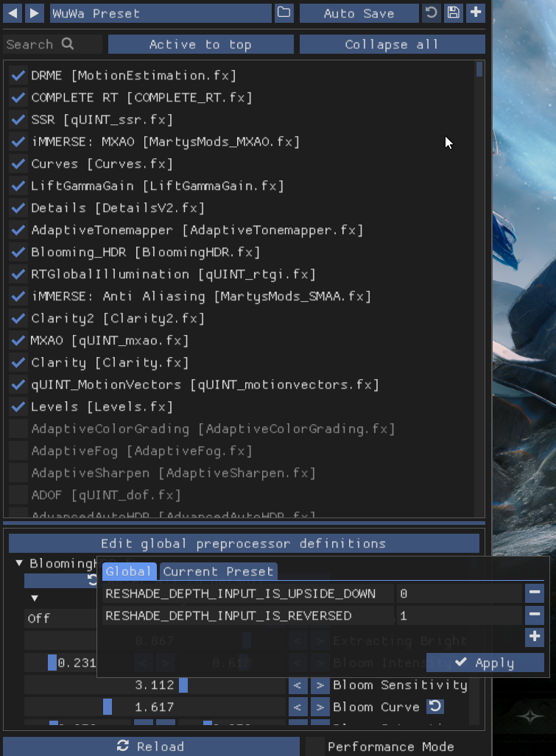556x756 pixels.
Task: Disable DRME MotionEstimation effect
Action: (18, 76)
